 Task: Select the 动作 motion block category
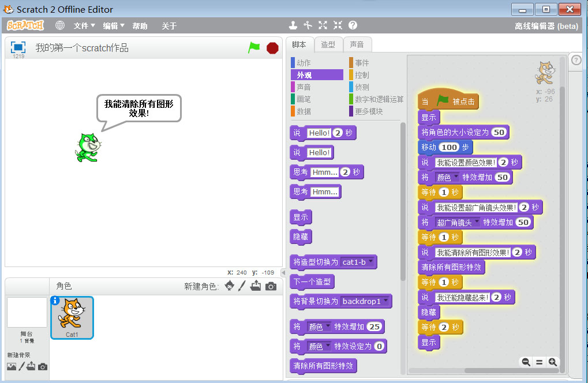click(x=317, y=63)
